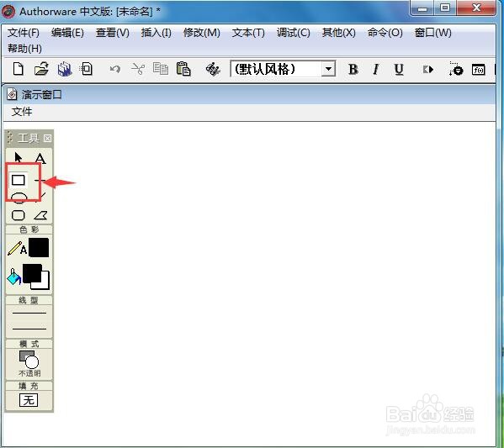Open the 其他(X) menu
The height and width of the screenshot is (448, 504).
click(339, 33)
